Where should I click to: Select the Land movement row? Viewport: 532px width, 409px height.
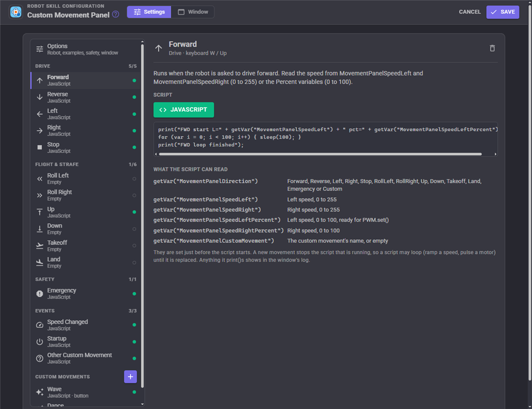(86, 262)
